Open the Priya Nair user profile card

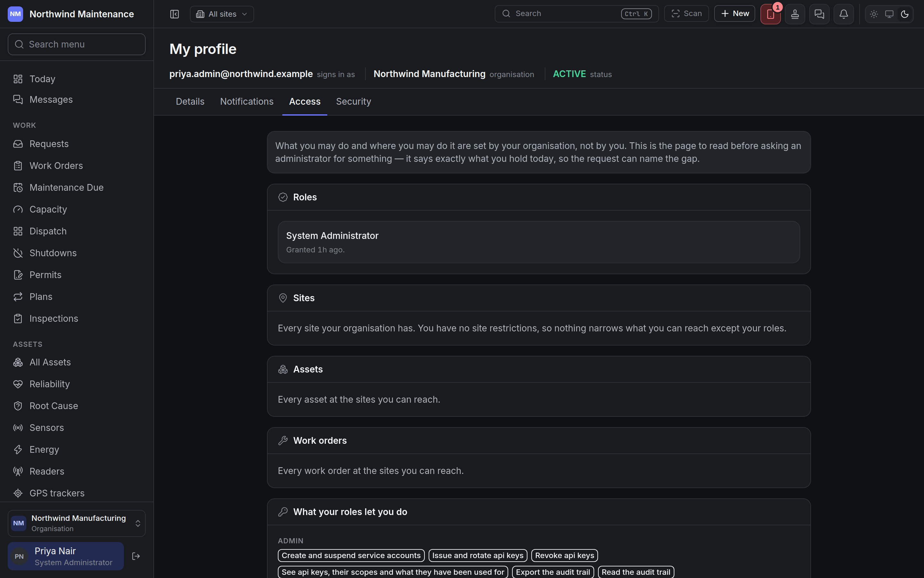point(66,556)
